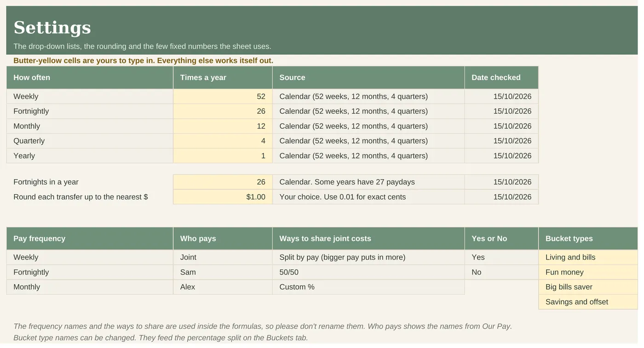644x348 pixels.
Task: Select the Weekly times-a-year cell showing 52
Action: click(223, 97)
